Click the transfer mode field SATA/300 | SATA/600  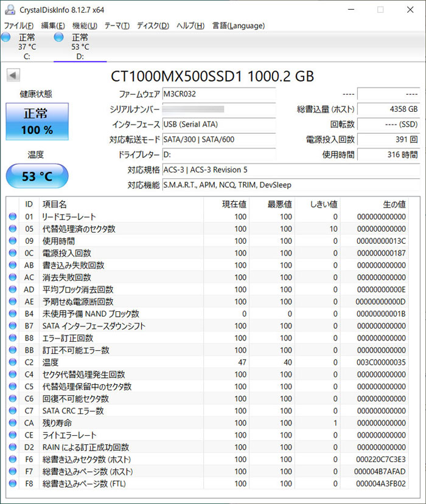pyautogui.click(x=219, y=139)
